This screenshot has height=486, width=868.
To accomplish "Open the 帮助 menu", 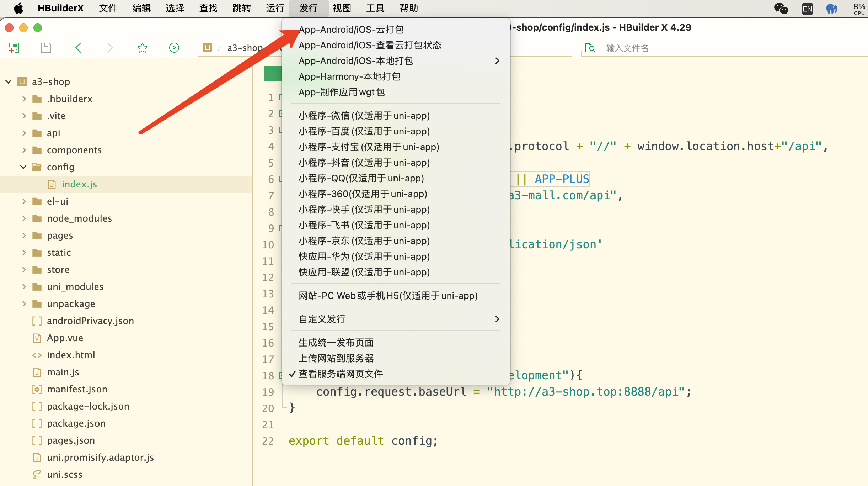I will [x=409, y=8].
